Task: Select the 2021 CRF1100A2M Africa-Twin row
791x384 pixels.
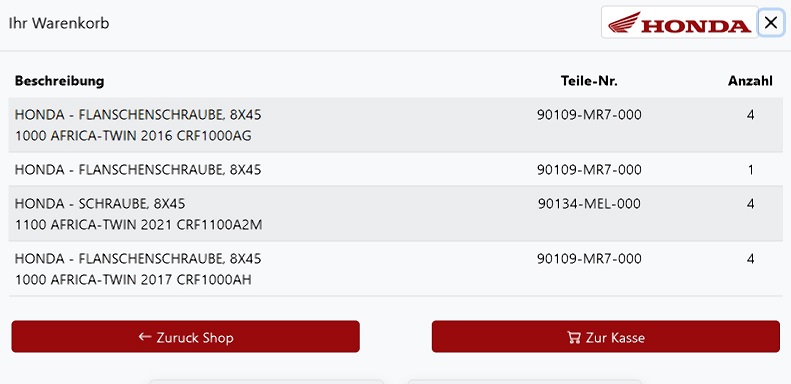Action: click(x=396, y=214)
